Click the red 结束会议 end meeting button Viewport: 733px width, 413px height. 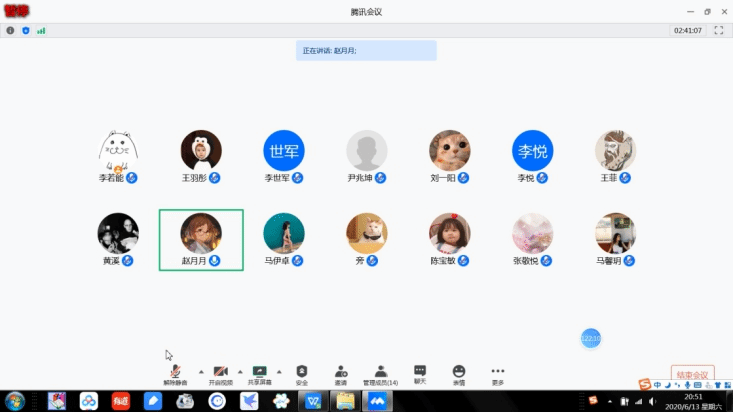[692, 375]
